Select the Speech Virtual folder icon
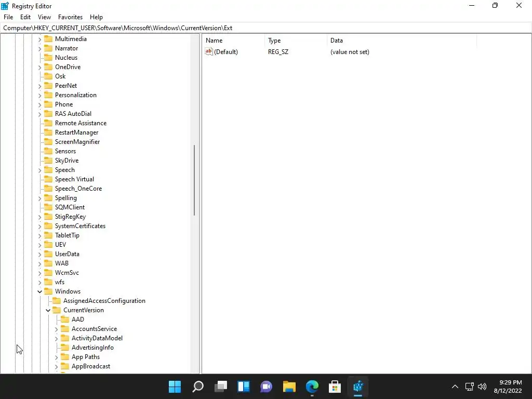Image resolution: width=532 pixels, height=399 pixels. coord(48,179)
